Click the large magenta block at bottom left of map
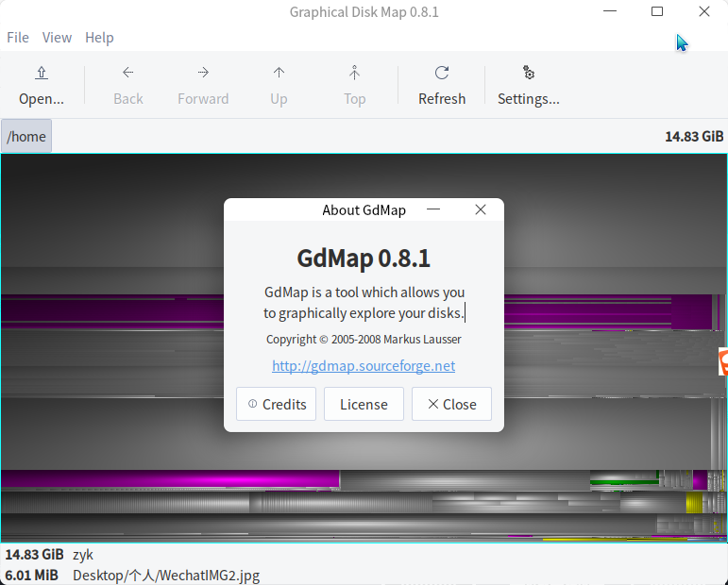Image resolution: width=728 pixels, height=585 pixels. pyautogui.click(x=170, y=478)
